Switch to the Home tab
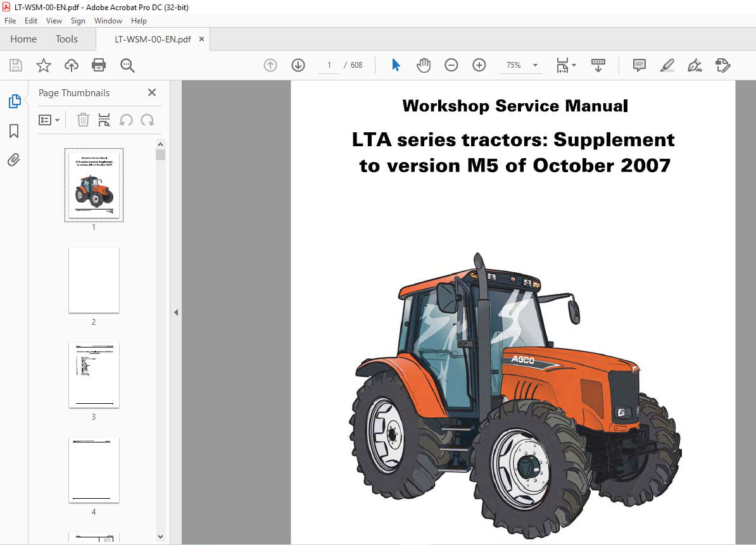 point(23,39)
